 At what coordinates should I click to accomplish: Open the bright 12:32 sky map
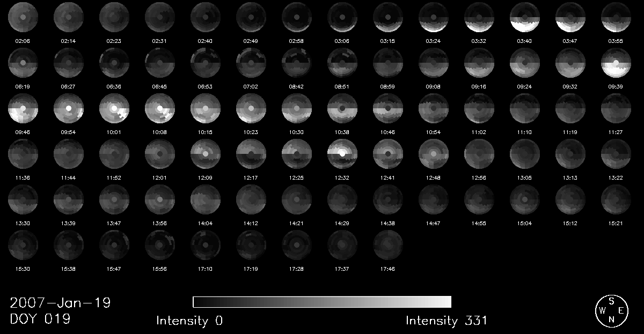pos(342,154)
